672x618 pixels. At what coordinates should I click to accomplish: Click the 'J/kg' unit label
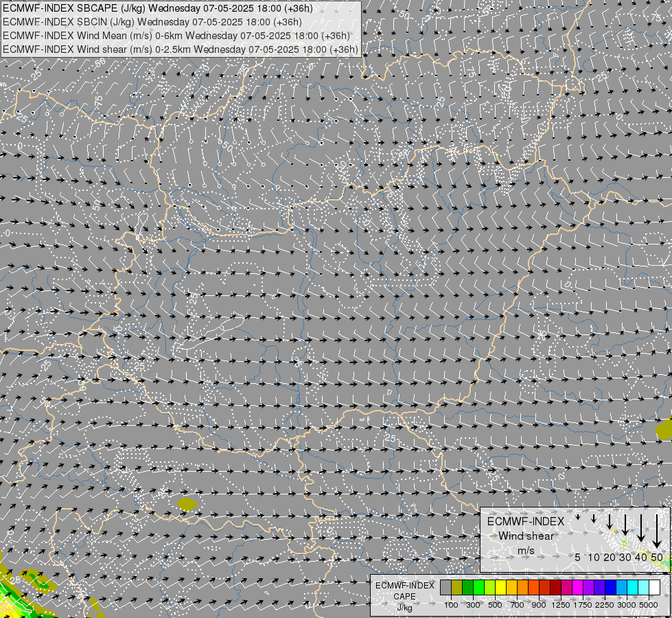point(404,608)
